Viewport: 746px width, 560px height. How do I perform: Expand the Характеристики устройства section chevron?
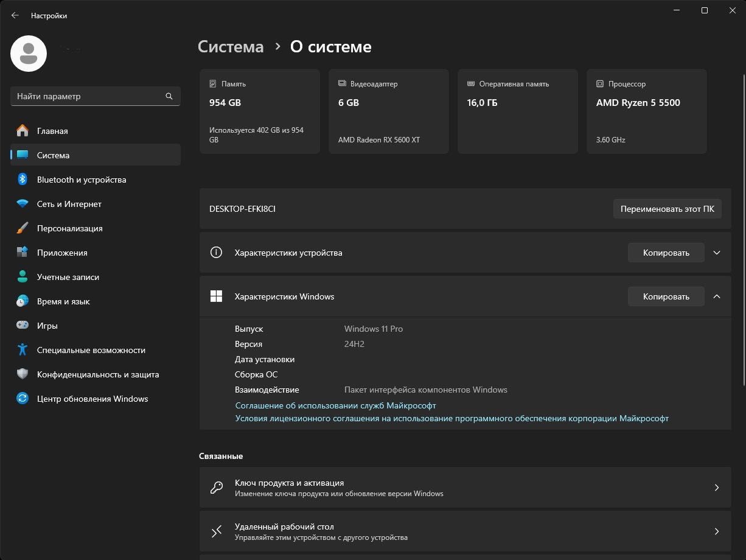coord(717,253)
